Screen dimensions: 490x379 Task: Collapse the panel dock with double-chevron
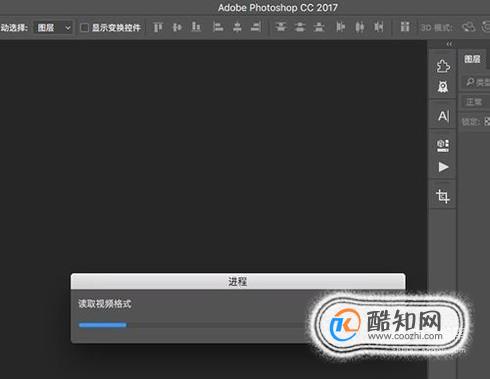pos(449,44)
